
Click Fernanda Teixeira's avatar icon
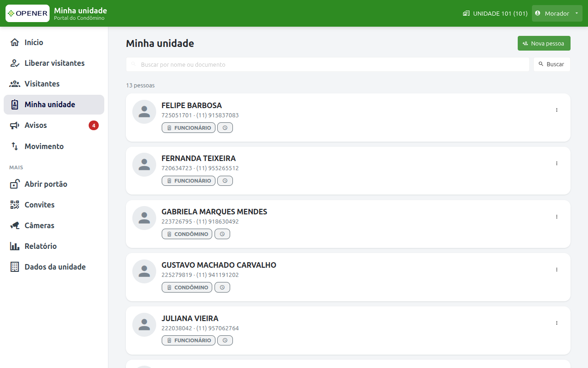[144, 165]
